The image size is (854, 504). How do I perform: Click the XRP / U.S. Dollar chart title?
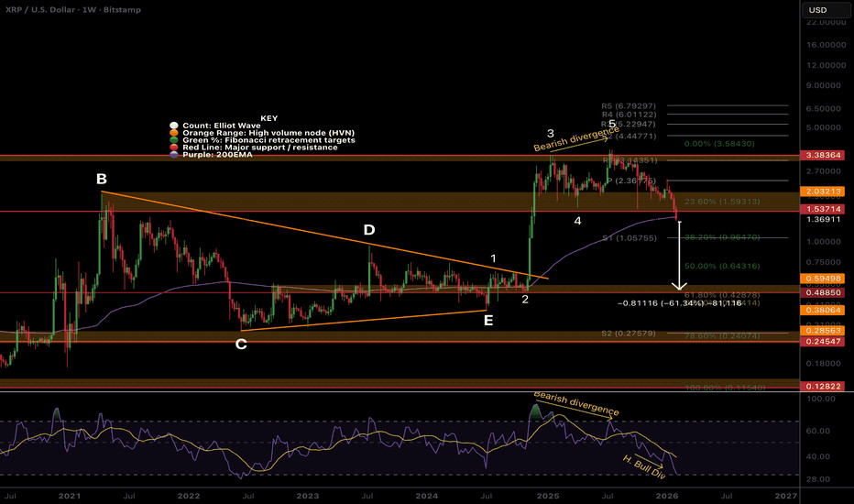pos(64,9)
